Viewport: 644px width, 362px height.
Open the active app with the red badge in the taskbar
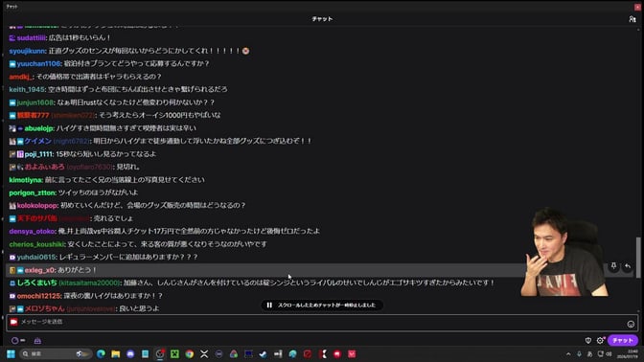(160, 353)
